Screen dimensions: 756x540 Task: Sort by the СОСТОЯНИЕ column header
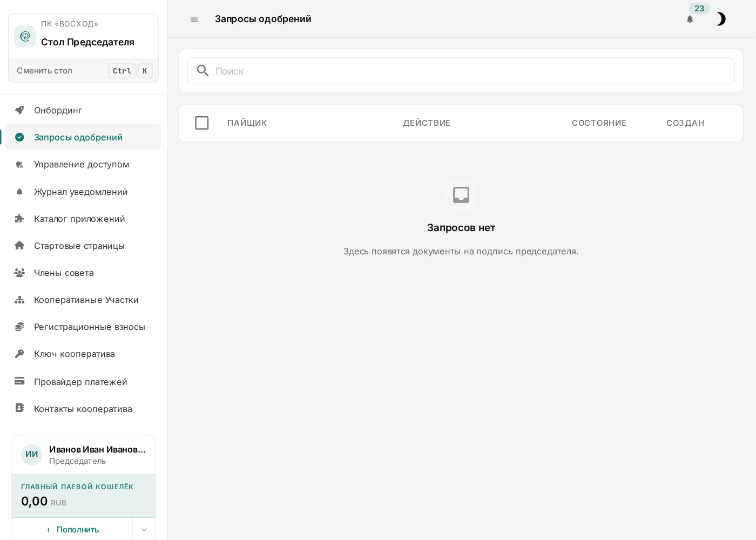coord(599,123)
